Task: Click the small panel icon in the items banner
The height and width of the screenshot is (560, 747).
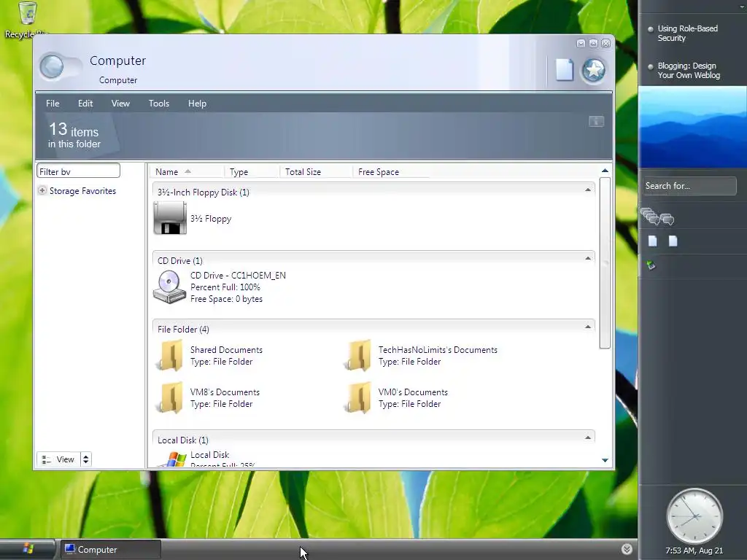Action: [x=596, y=122]
